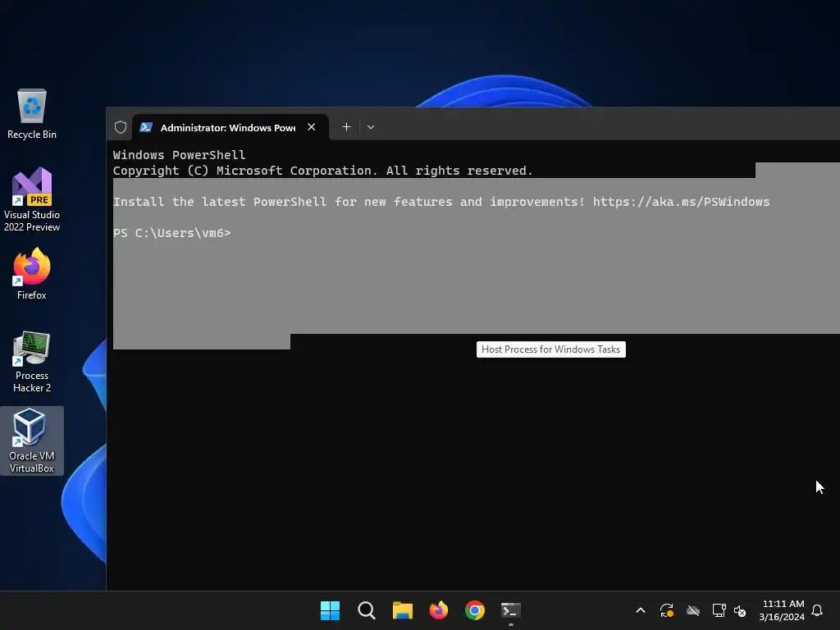Launch Firefox from the taskbar
This screenshot has width=840, height=630.
click(x=439, y=610)
